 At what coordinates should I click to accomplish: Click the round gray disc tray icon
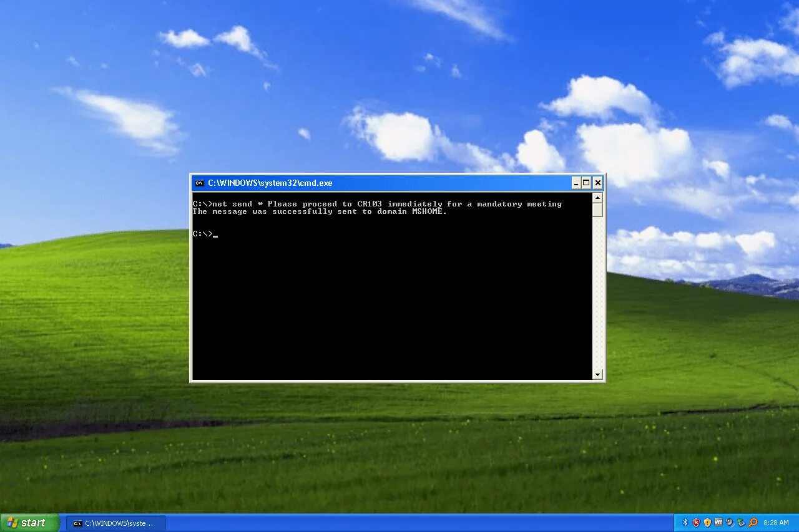730,523
